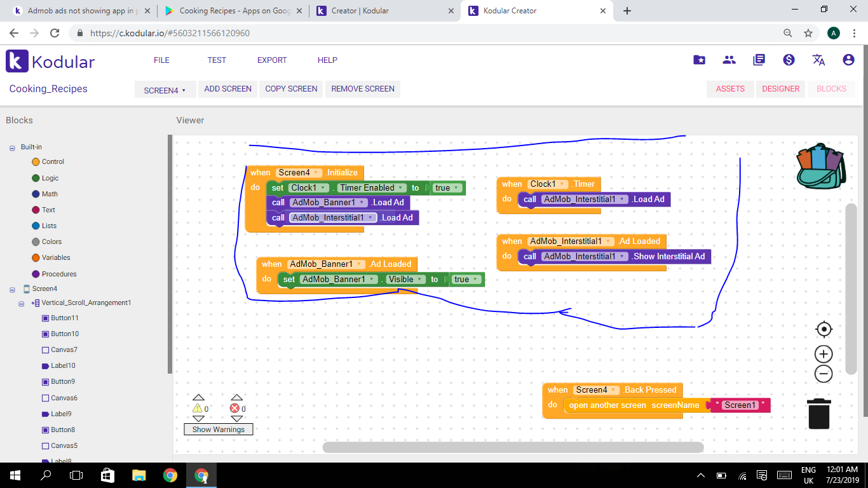Click the Show Warnings button
This screenshot has width=868, height=488.
(x=219, y=430)
